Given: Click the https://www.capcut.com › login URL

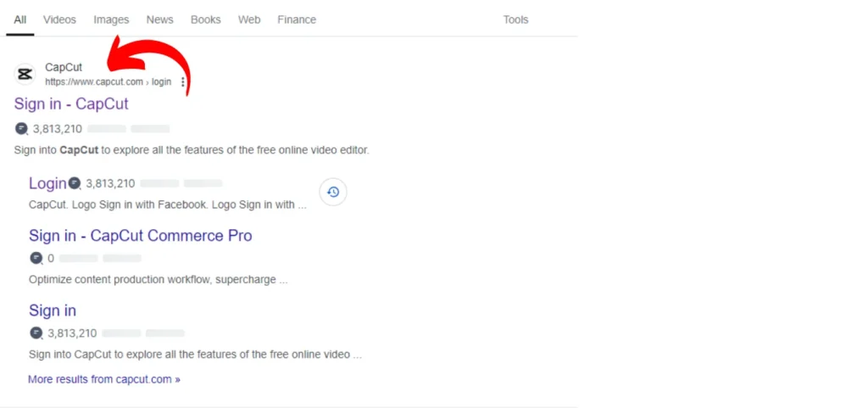Looking at the screenshot, I should 108,82.
